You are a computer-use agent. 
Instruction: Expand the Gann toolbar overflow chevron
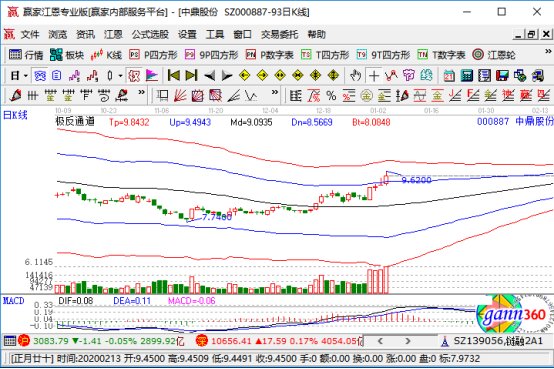275,92
